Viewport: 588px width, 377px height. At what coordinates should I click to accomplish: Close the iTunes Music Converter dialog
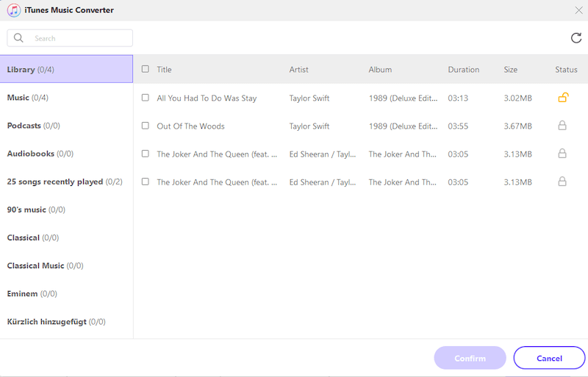pos(578,10)
